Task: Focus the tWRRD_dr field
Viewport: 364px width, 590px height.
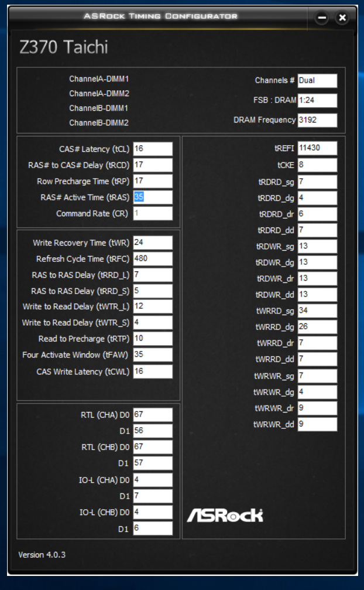Action: click(317, 343)
